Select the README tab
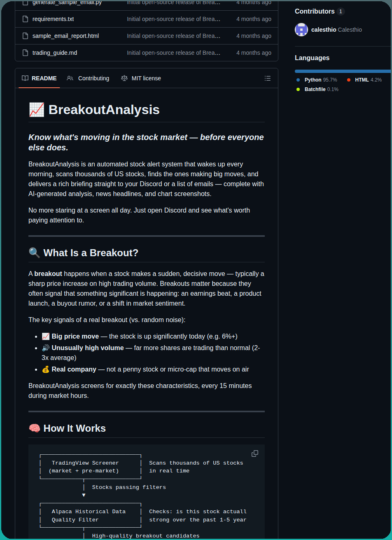This screenshot has width=392, height=540. [x=39, y=78]
